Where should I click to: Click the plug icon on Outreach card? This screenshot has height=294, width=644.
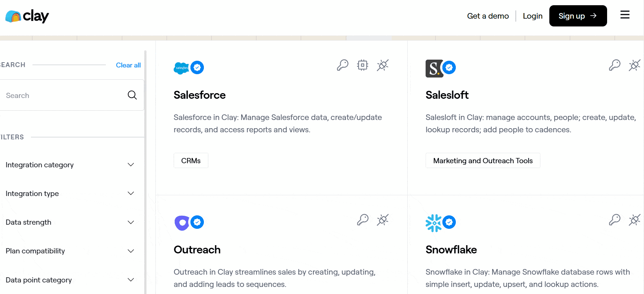click(x=382, y=220)
